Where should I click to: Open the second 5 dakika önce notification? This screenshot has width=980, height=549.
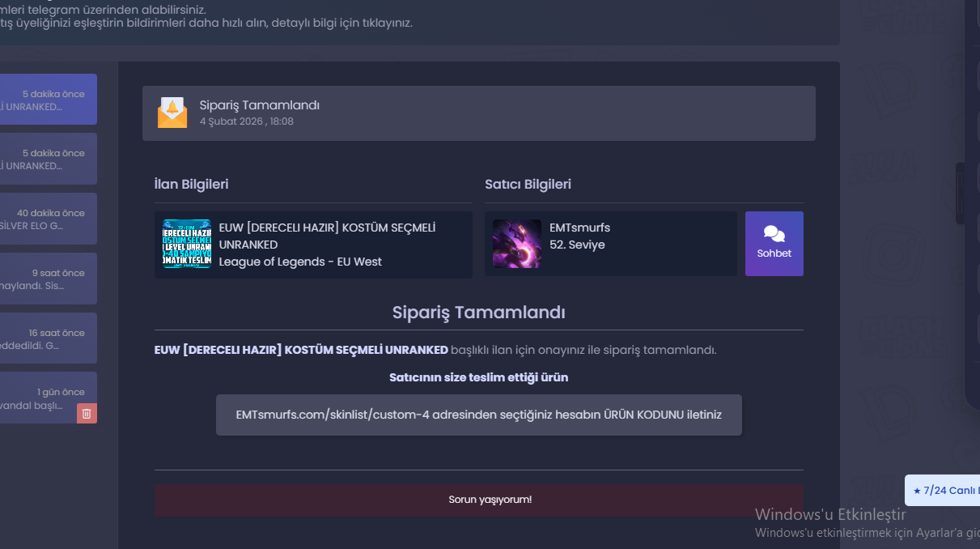pos(49,159)
